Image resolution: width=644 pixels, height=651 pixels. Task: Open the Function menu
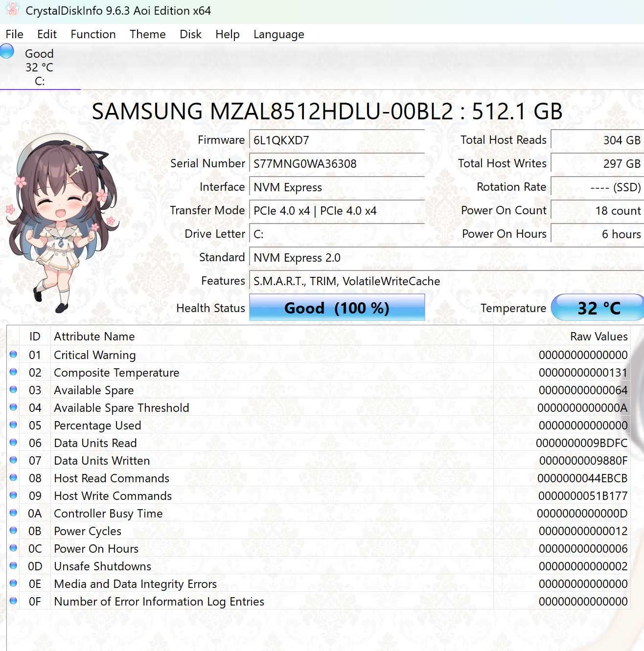click(x=93, y=34)
